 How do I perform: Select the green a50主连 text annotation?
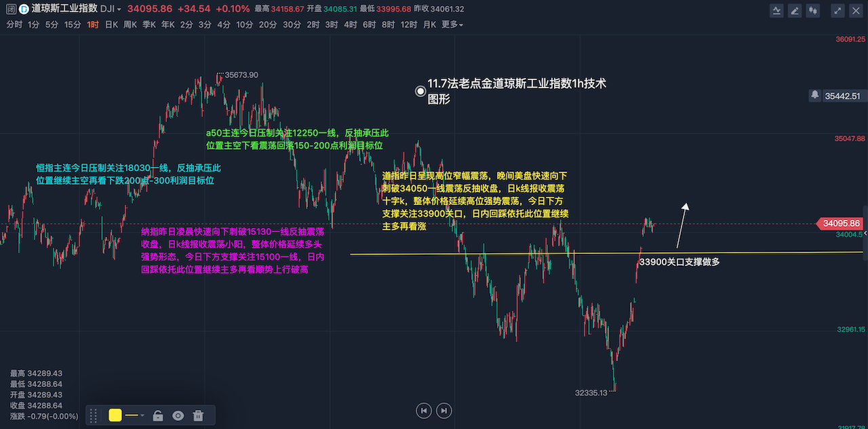pos(298,139)
